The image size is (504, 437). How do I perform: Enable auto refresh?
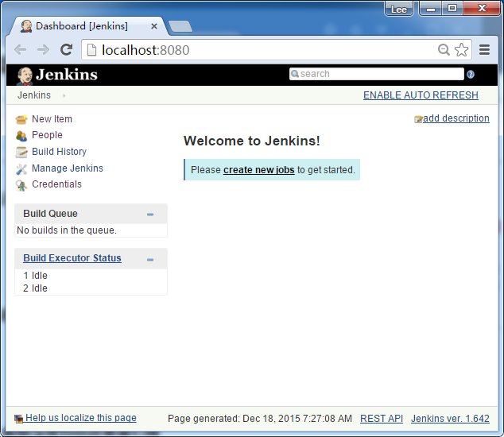(x=421, y=95)
